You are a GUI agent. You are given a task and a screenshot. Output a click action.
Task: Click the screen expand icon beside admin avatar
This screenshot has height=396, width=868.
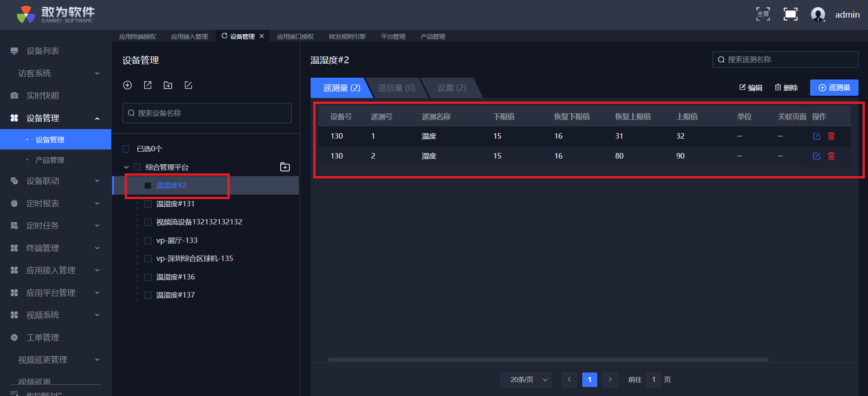(x=791, y=14)
